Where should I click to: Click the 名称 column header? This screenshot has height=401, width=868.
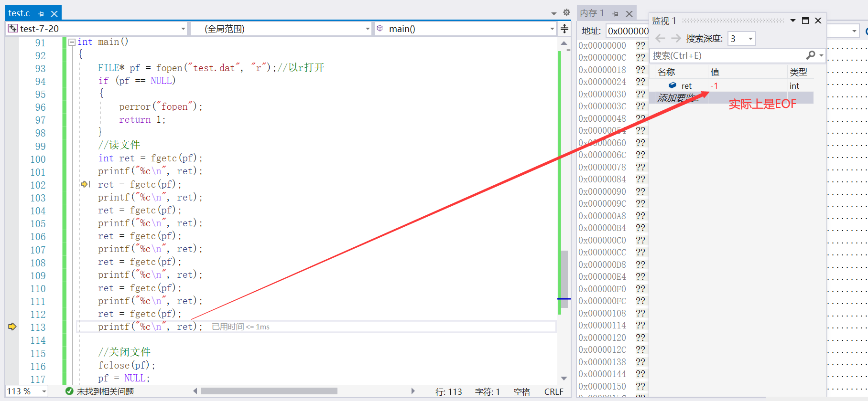666,72
